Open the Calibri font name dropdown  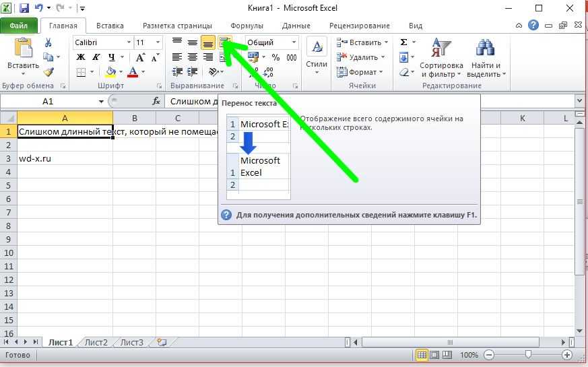point(129,42)
